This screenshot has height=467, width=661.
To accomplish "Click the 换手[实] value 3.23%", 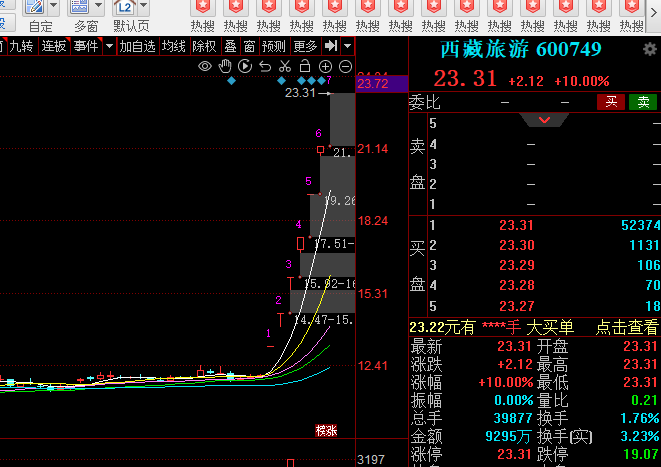I will [x=640, y=436].
